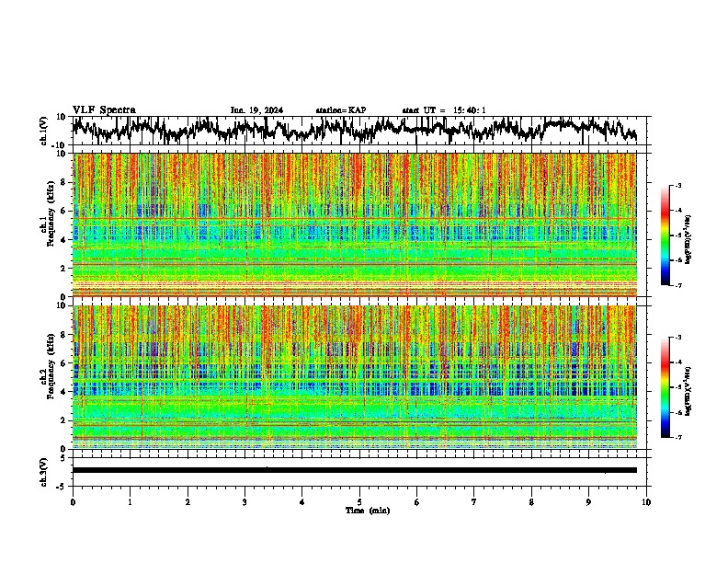Click the time axis tick label "3"
728x563 pixels.
[x=245, y=502]
